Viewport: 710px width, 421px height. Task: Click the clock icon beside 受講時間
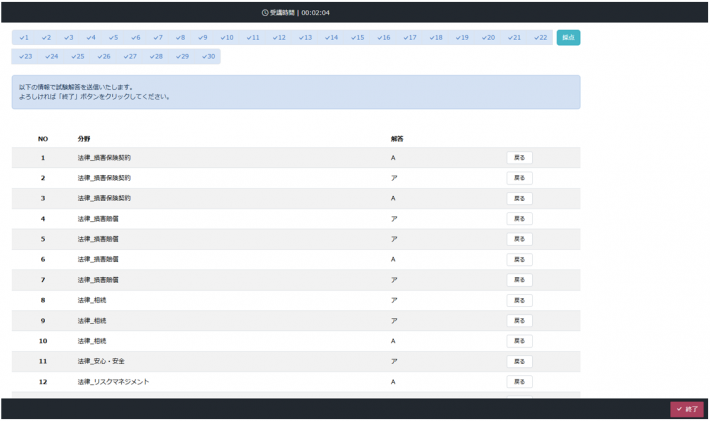(265, 13)
